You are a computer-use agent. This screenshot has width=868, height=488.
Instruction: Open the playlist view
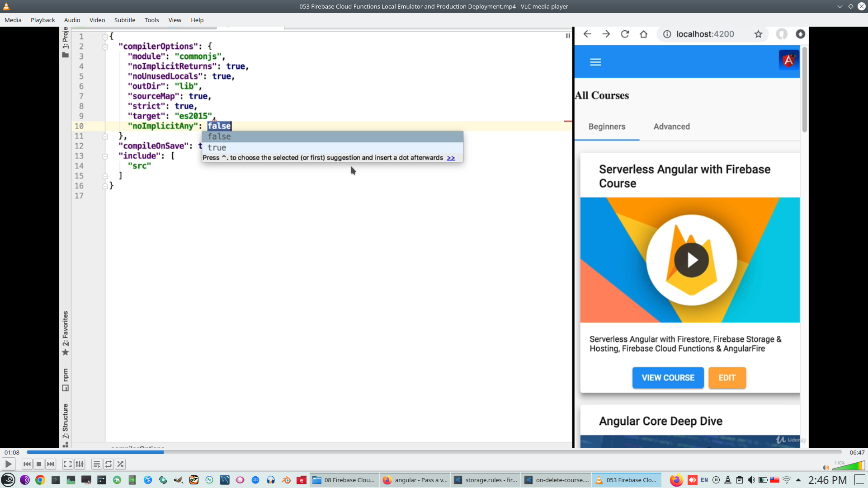(97, 464)
